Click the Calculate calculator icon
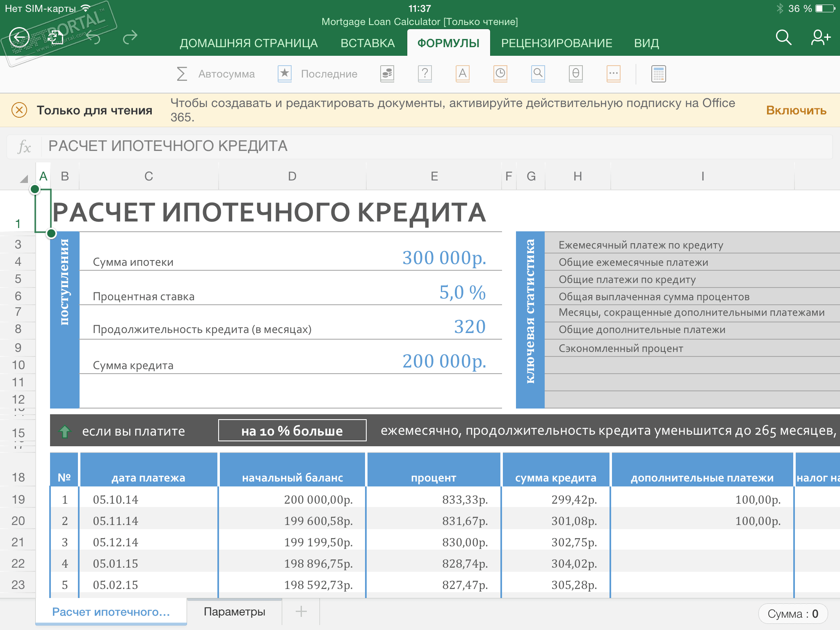The width and height of the screenshot is (840, 630). click(658, 74)
